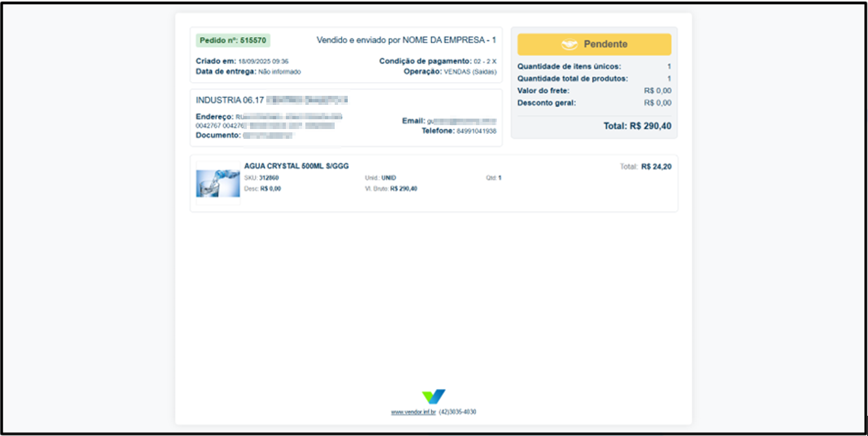This screenshot has height=436, width=868.
Task: Click the product line total R$ 24,20
Action: click(656, 167)
